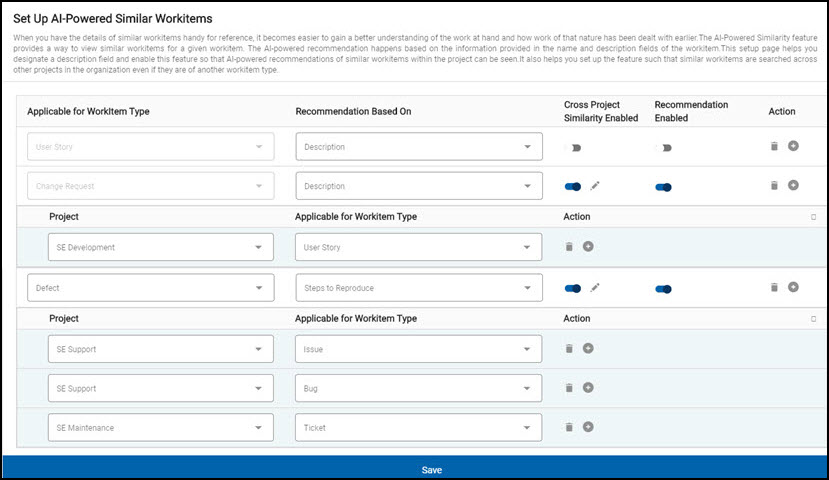
Task: Toggle Recommendation Enabled for Change Request
Action: click(663, 186)
